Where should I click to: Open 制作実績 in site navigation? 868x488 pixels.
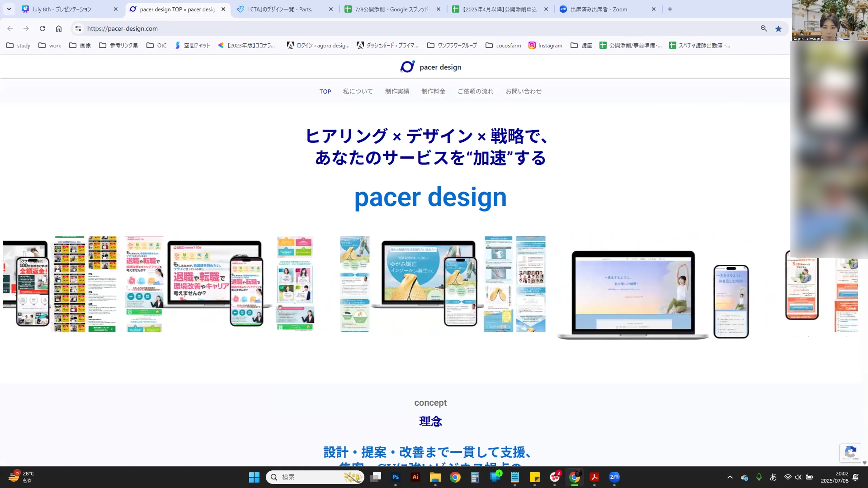[x=397, y=91]
